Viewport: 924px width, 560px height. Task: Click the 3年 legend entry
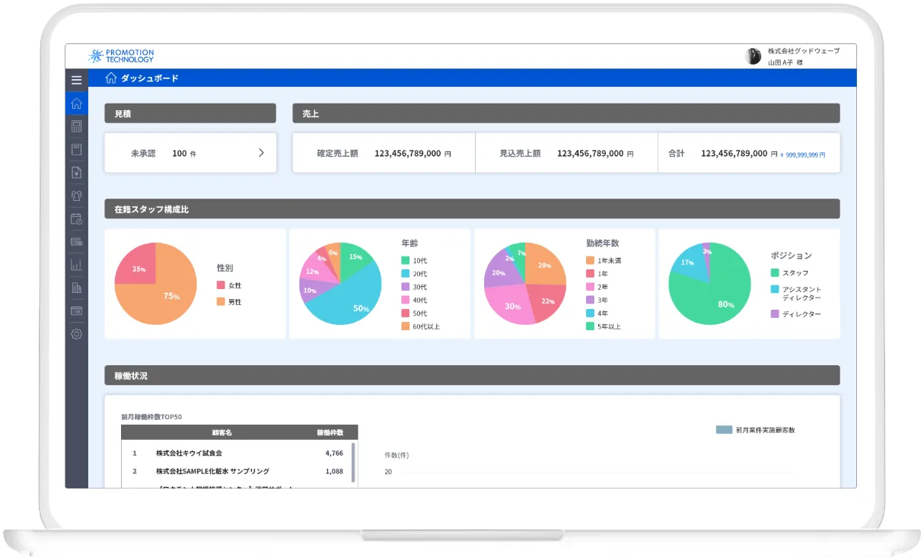[x=597, y=300]
